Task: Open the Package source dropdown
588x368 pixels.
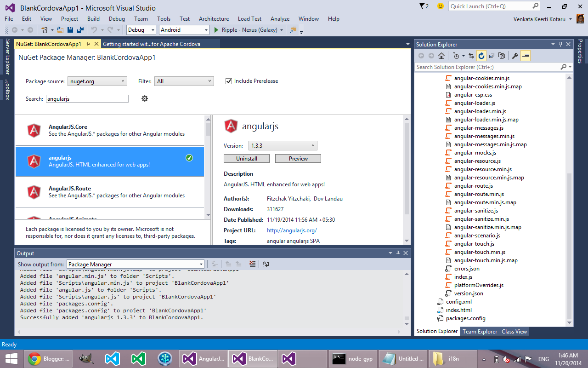Action: [97, 81]
